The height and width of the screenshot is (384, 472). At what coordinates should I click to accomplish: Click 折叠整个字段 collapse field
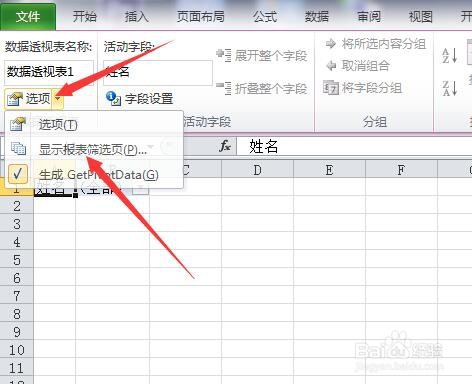pyautogui.click(x=262, y=88)
